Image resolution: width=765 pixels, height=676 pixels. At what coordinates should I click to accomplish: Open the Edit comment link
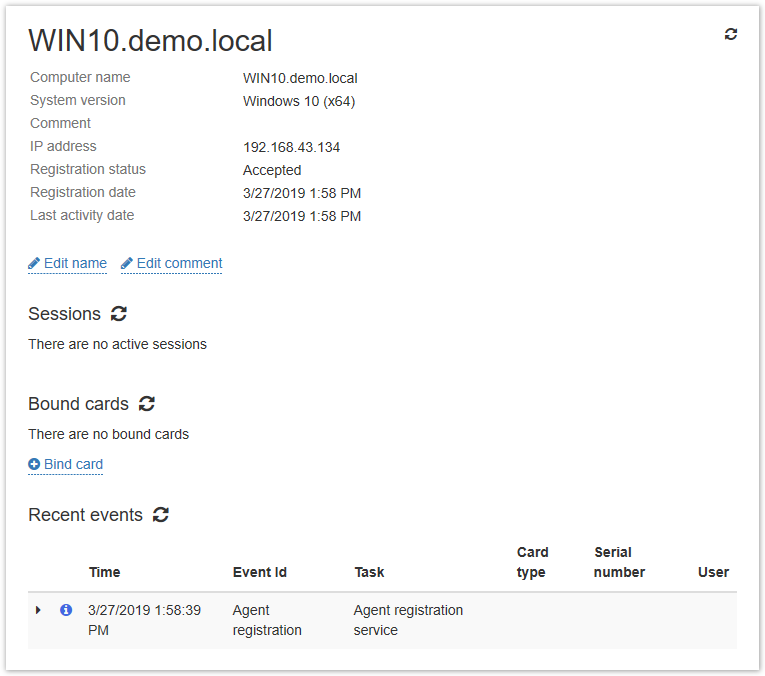179,264
